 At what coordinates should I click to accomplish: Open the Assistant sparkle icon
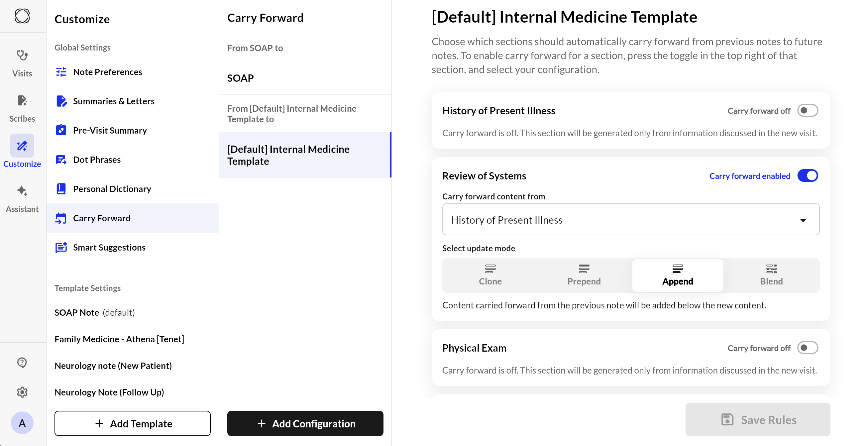[22, 191]
